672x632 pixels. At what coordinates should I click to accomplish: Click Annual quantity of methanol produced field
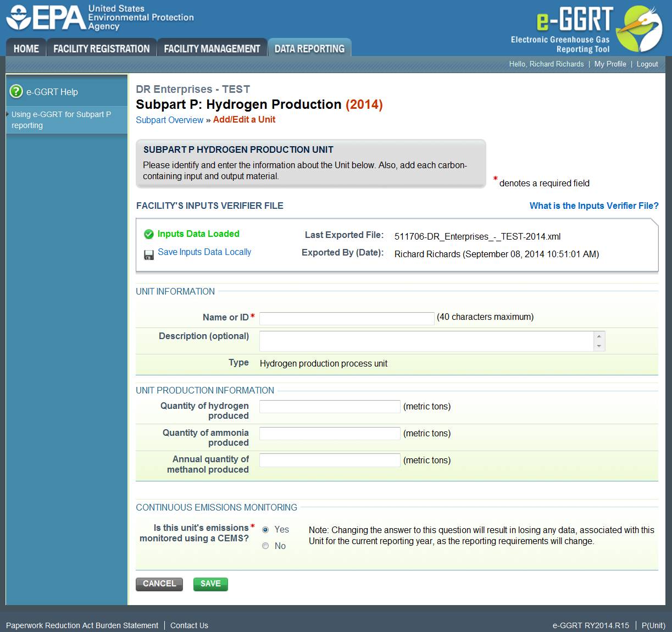click(x=330, y=461)
